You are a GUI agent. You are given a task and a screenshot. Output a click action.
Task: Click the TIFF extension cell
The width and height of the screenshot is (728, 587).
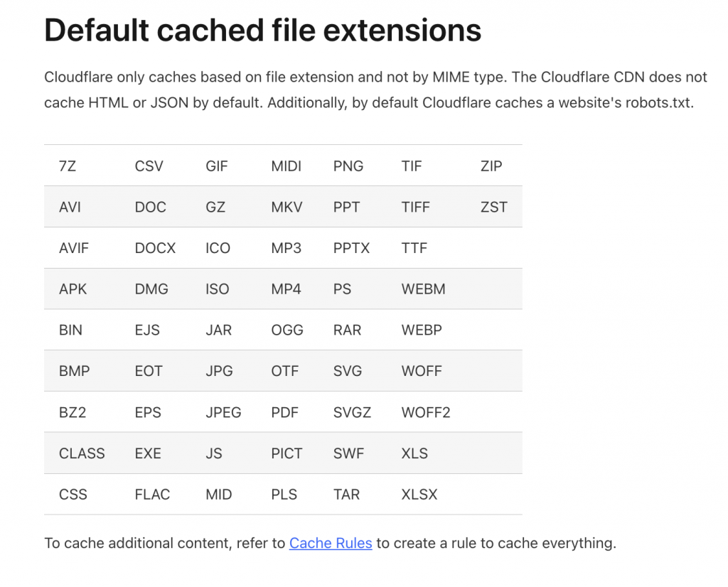[415, 207]
